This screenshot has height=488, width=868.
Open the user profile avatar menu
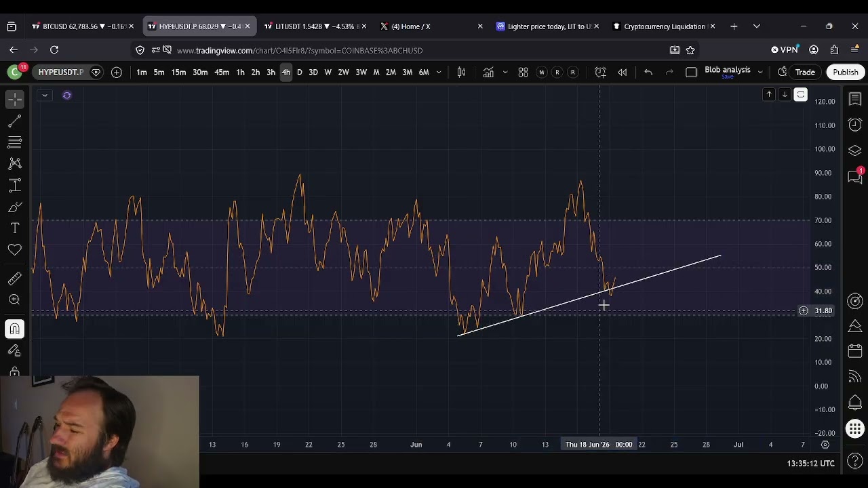coord(14,71)
